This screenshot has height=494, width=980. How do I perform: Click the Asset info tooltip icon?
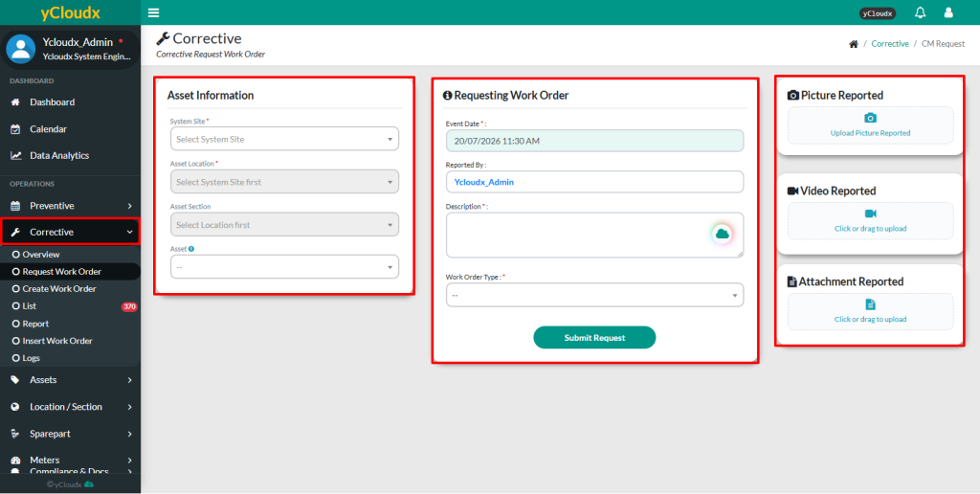tap(191, 249)
